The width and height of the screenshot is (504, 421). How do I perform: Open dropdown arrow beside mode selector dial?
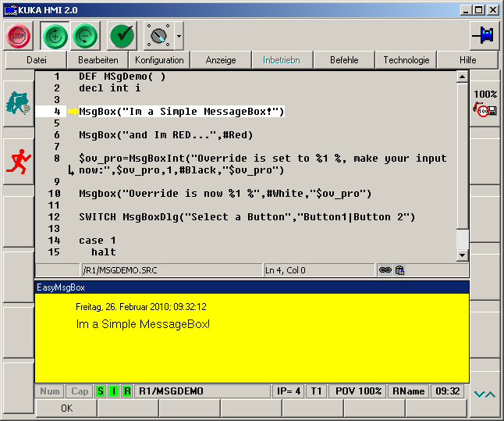(x=179, y=36)
